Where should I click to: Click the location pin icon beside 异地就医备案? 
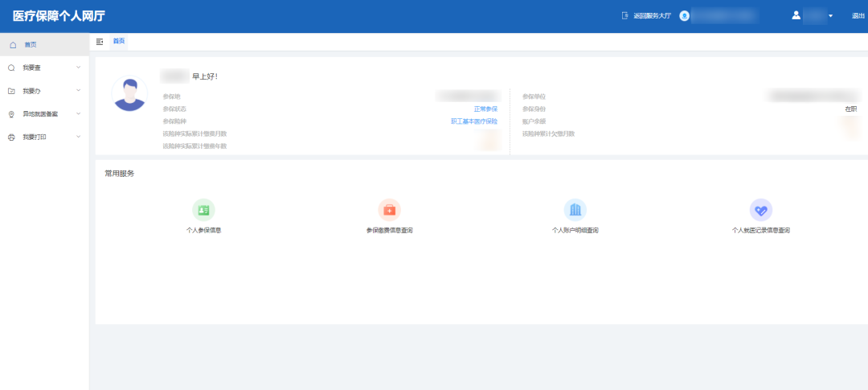click(x=11, y=114)
